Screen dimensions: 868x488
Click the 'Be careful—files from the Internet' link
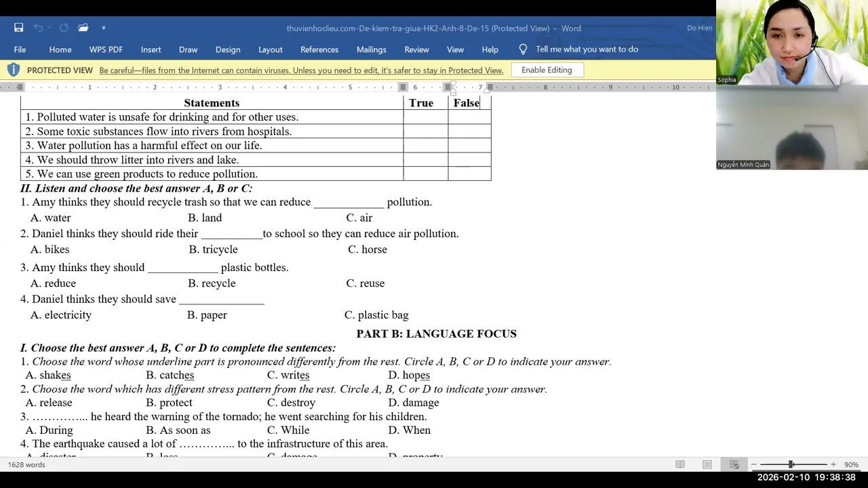point(301,70)
